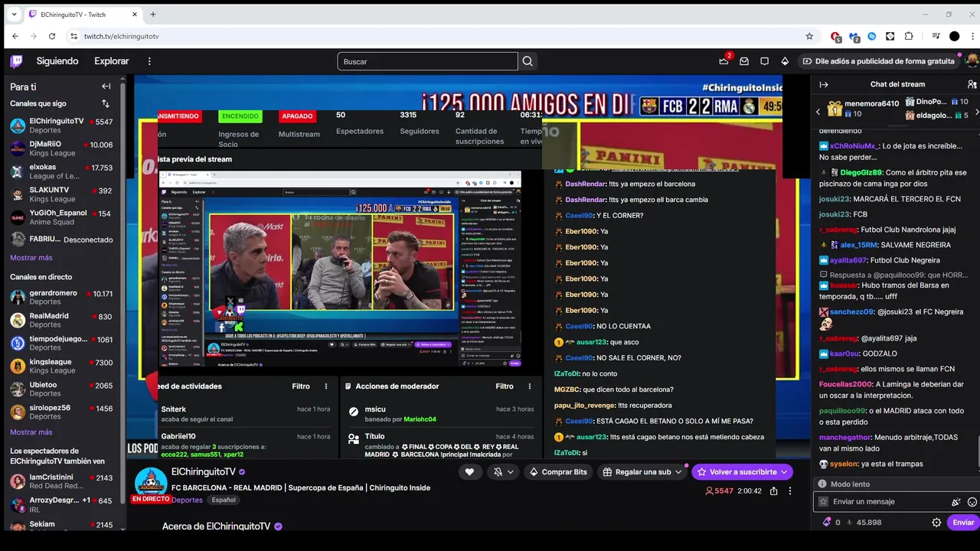Open chat community users icon
980x551 pixels.
click(x=972, y=84)
